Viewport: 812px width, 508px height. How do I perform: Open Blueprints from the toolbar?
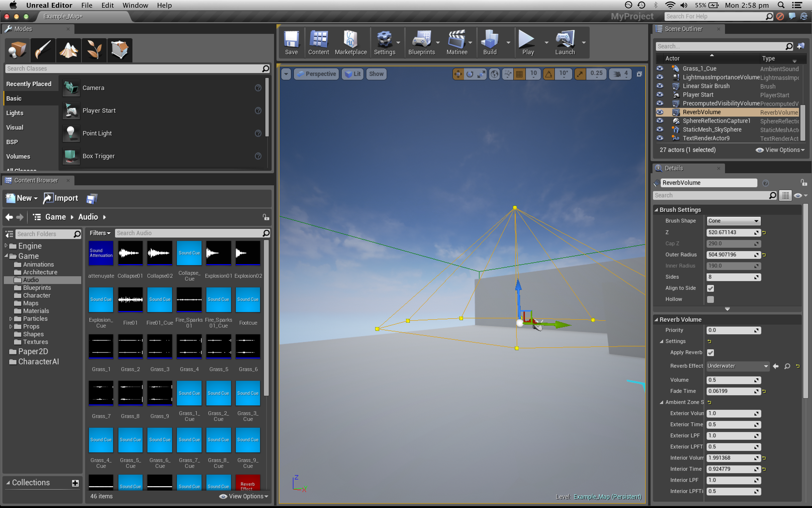[421, 43]
